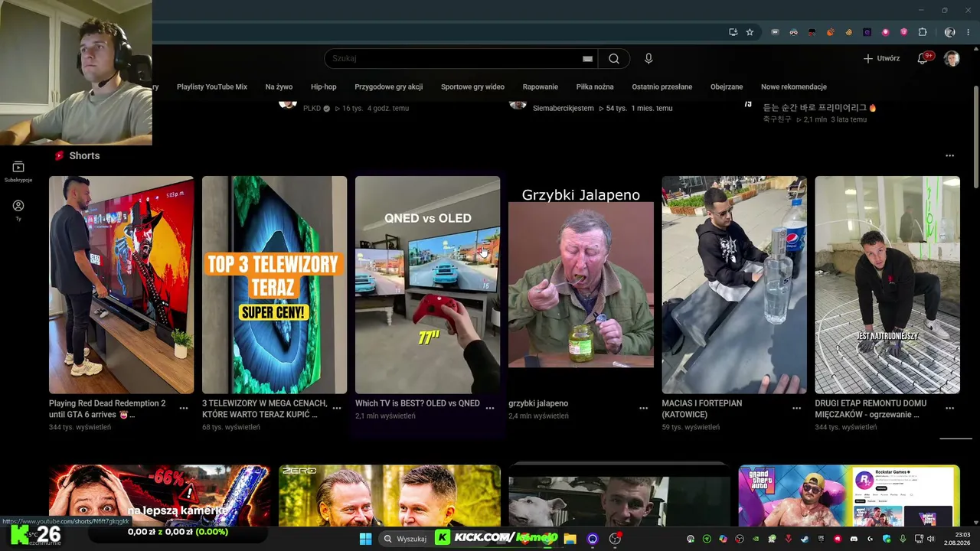This screenshot has width=980, height=551.
Task: Go to Subskrypcje in the sidebar
Action: [18, 171]
